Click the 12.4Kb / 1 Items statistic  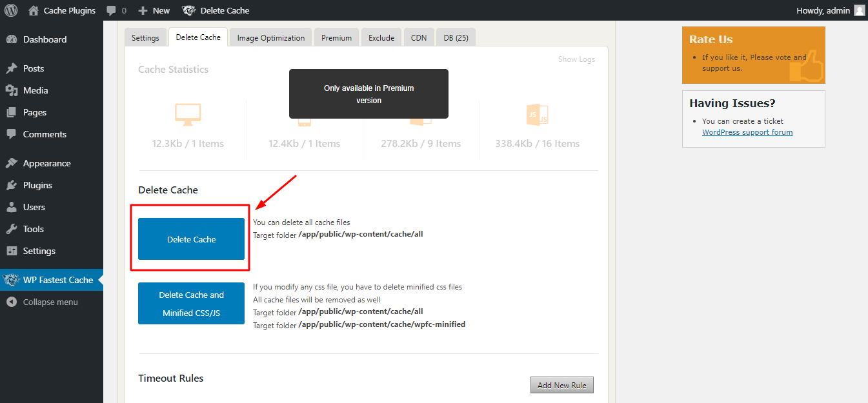(x=304, y=144)
